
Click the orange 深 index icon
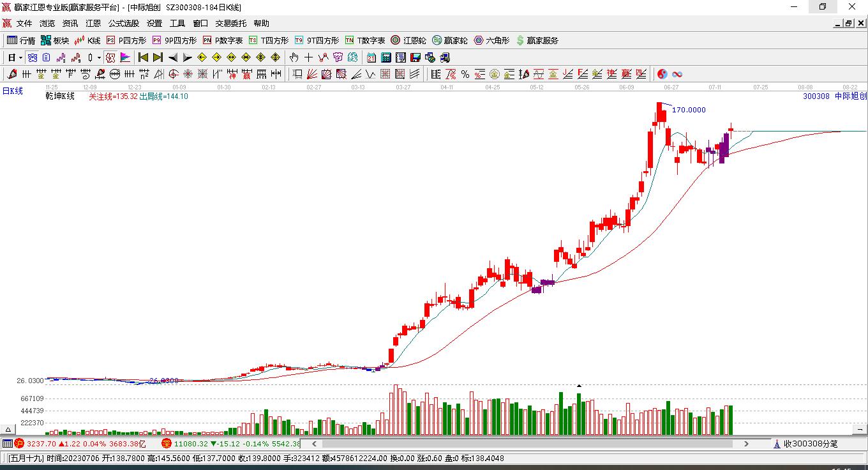[166, 443]
